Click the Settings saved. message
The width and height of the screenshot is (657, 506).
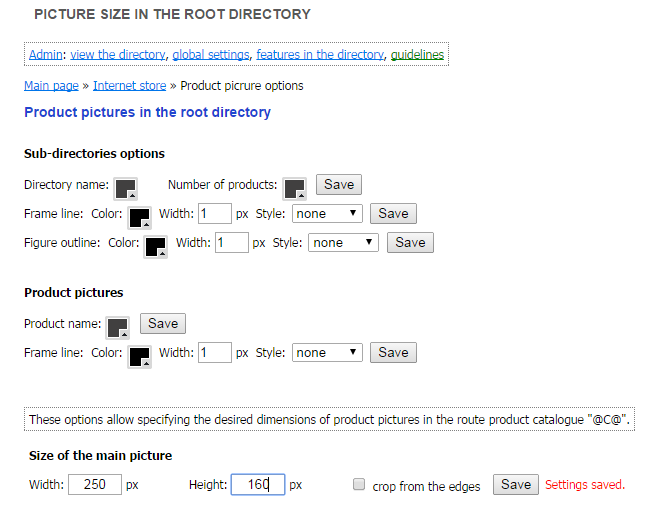(x=585, y=485)
